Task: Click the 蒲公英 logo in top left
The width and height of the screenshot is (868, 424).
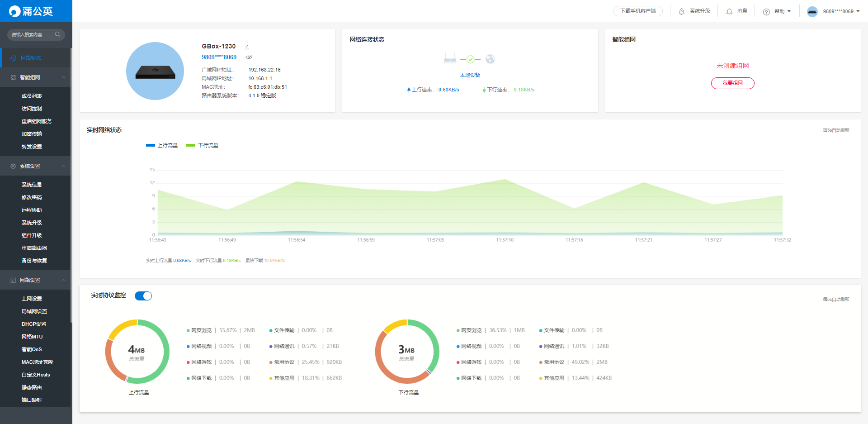Action: click(x=31, y=11)
